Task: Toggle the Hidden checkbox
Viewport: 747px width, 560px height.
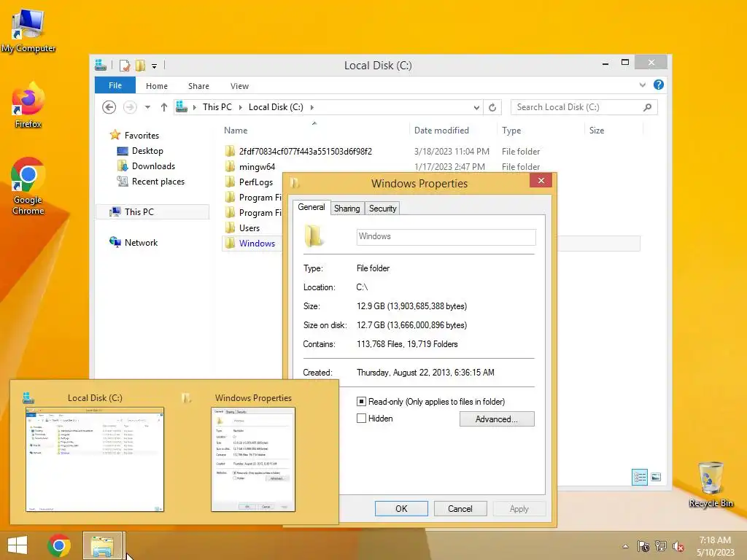Action: coord(362,418)
